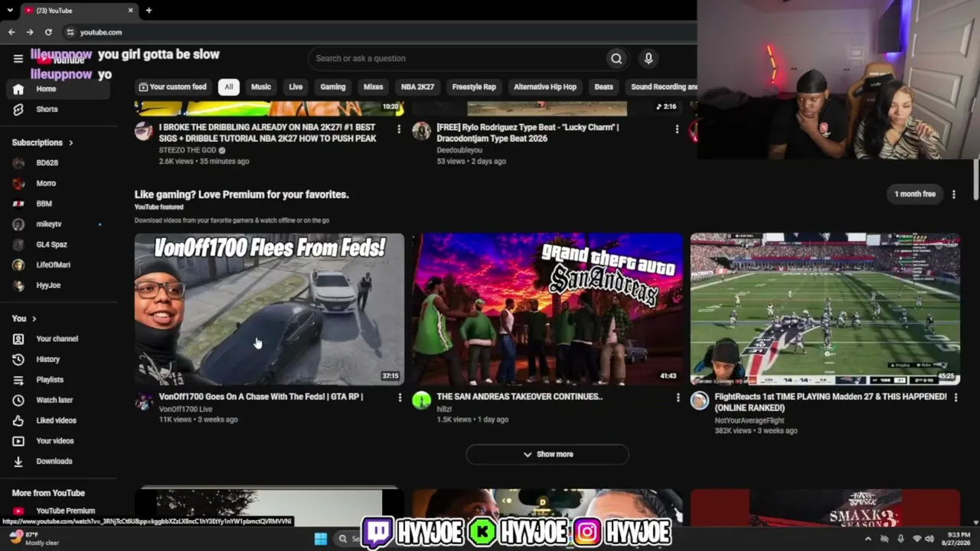Open Your custom feed chip
The image size is (980, 551).
173,87
